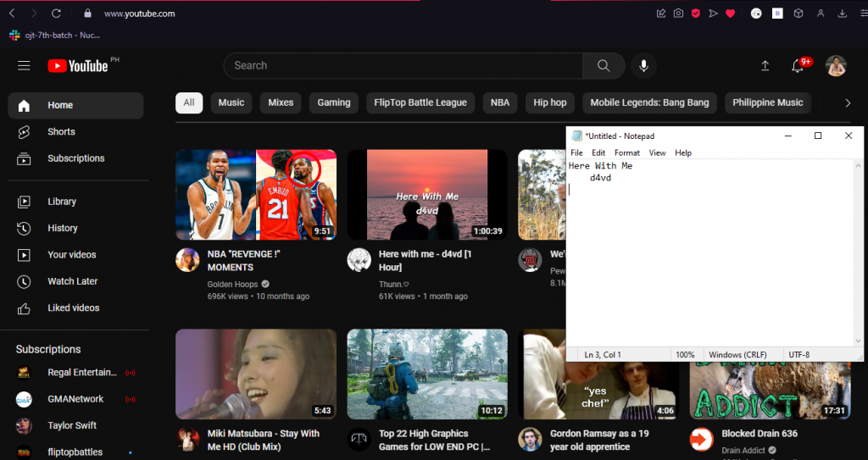Select the NBA filter chip
This screenshot has width=868, height=460.
pyautogui.click(x=500, y=103)
